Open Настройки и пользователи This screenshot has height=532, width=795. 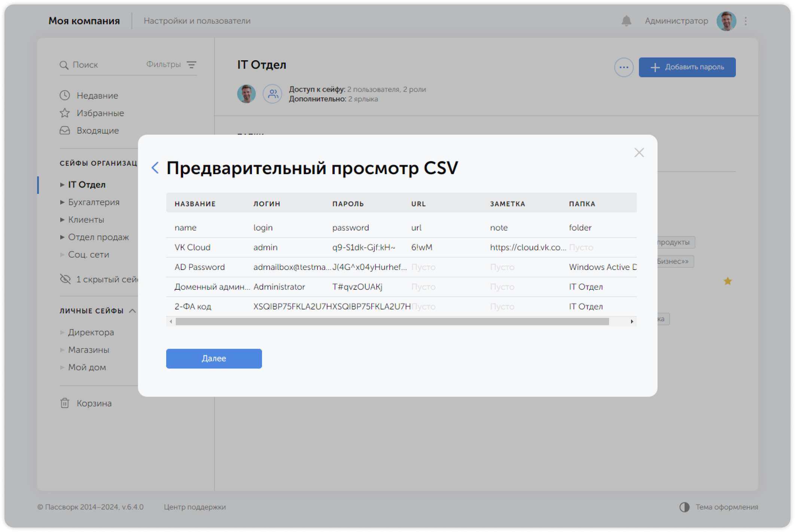click(x=198, y=21)
